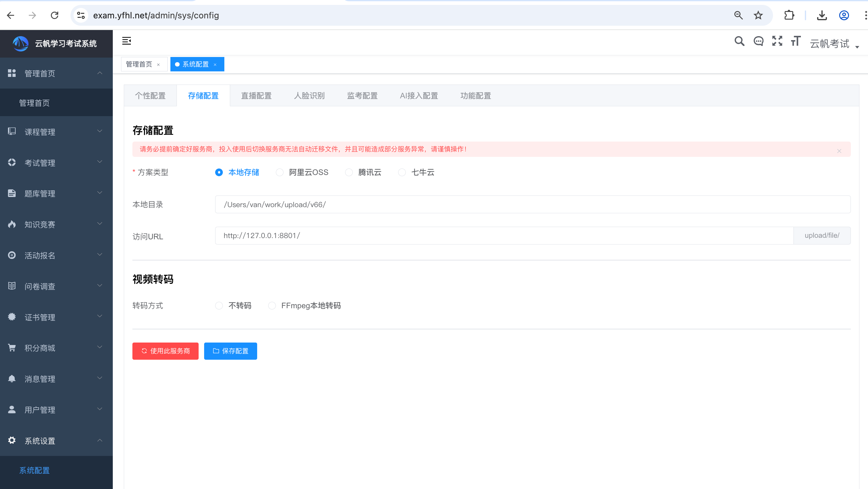868x489 pixels.
Task: Open the font size icon in the header
Action: 796,41
